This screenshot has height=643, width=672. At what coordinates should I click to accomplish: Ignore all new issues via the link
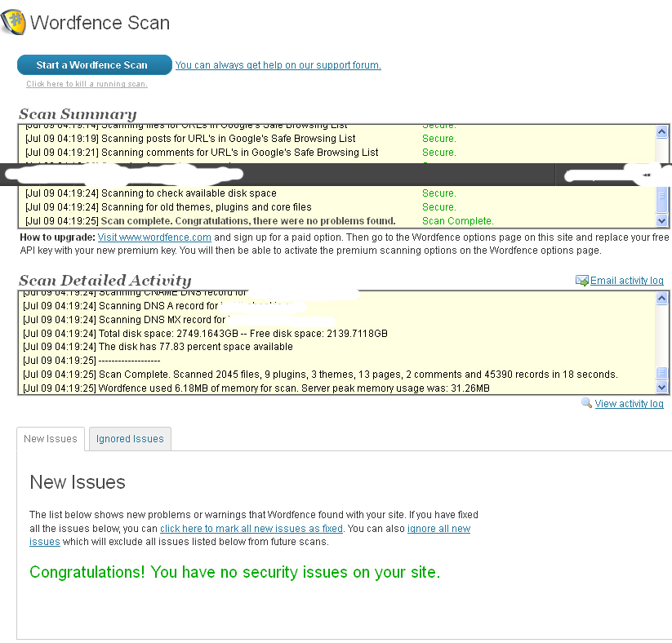(x=439, y=528)
